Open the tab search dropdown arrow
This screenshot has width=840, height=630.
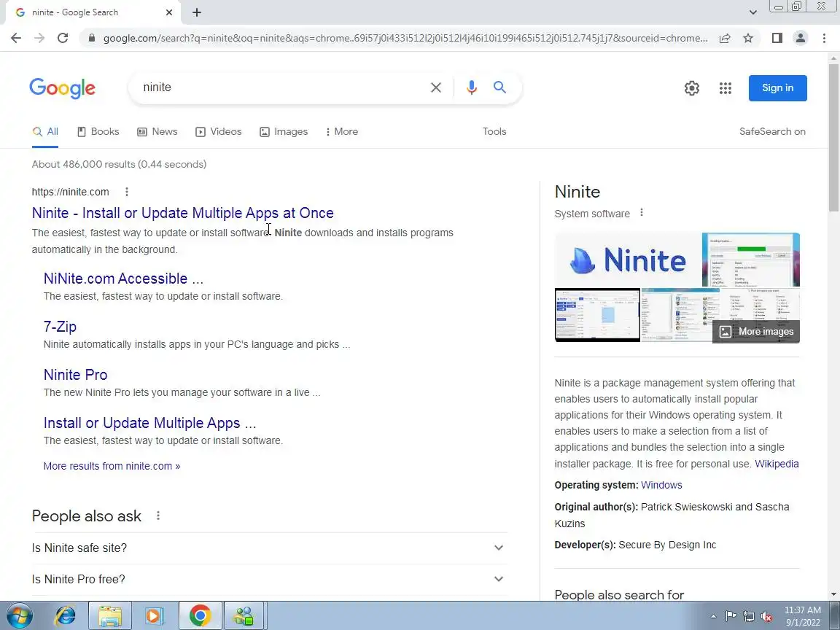click(752, 12)
